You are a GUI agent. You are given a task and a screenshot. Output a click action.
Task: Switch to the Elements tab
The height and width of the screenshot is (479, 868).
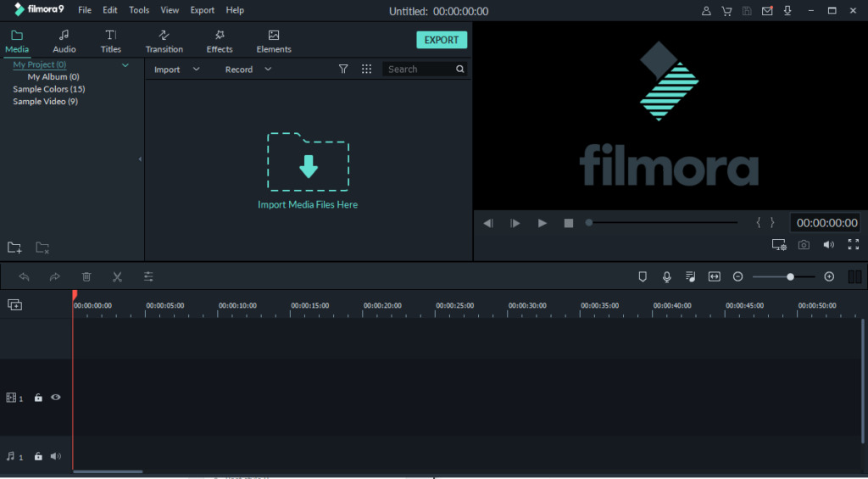click(274, 42)
